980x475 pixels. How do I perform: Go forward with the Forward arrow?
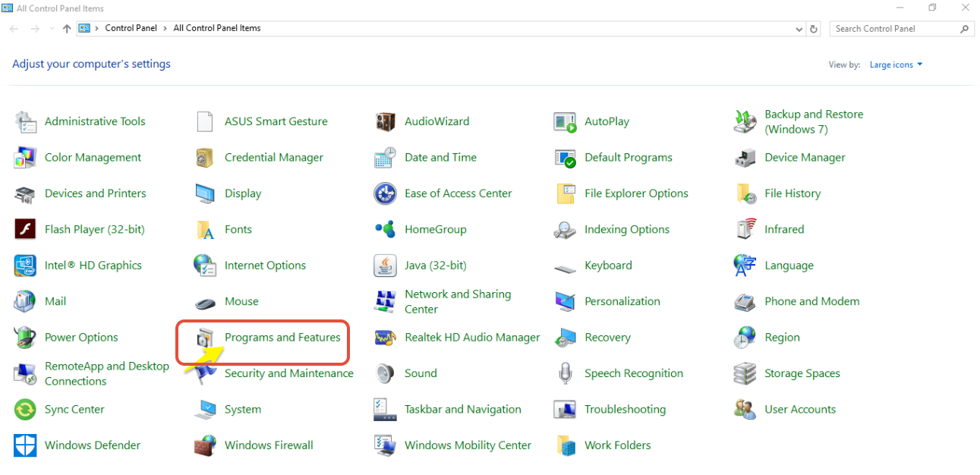point(34,29)
